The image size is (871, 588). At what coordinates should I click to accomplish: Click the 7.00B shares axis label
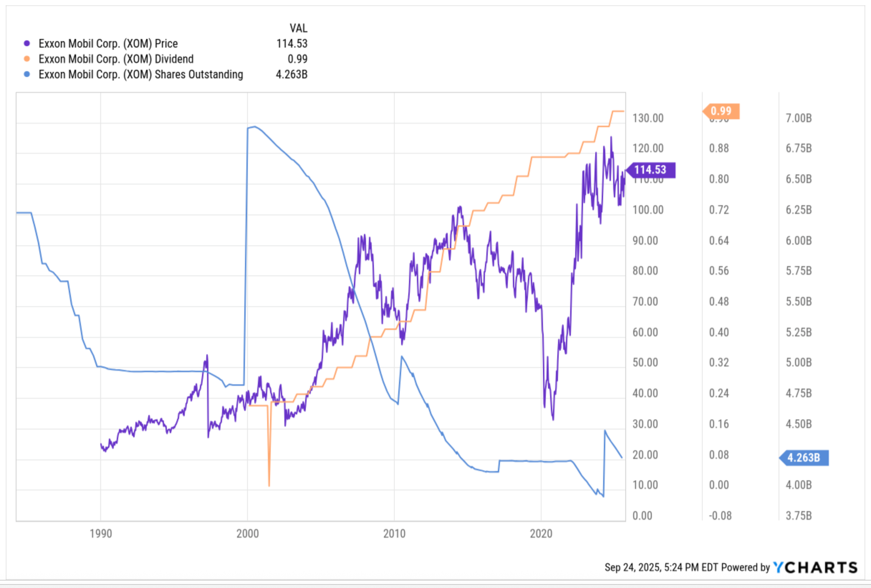coord(799,118)
